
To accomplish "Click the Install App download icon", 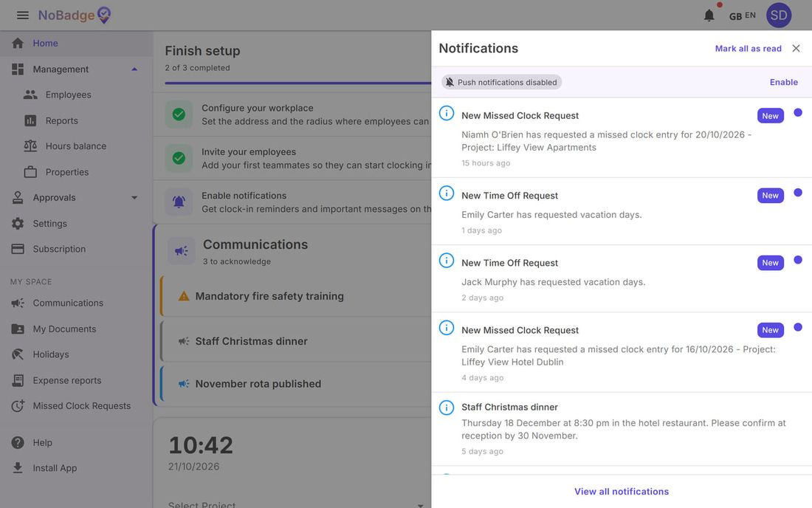I will pyautogui.click(x=18, y=468).
